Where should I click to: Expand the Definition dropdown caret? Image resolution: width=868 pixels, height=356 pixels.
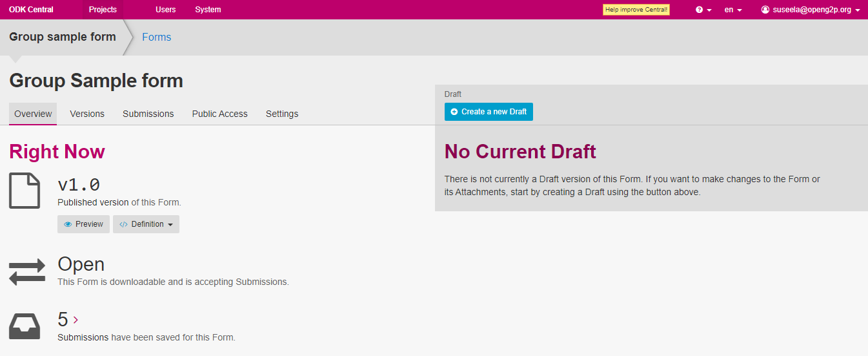point(170,225)
